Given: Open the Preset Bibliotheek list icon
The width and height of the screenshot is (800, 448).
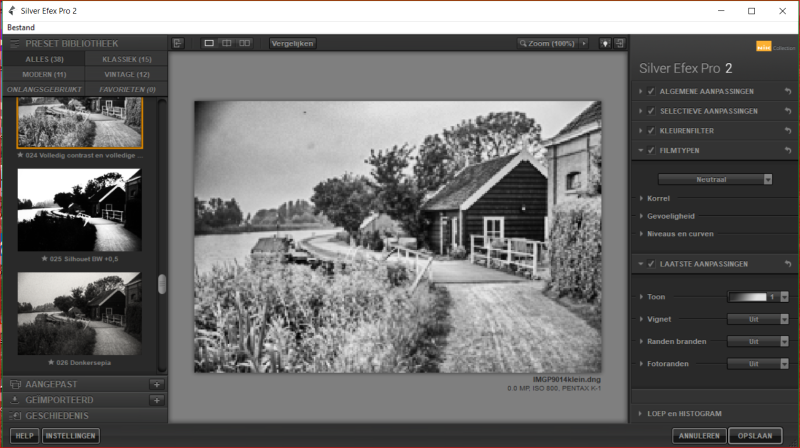Looking at the screenshot, I should (14, 43).
